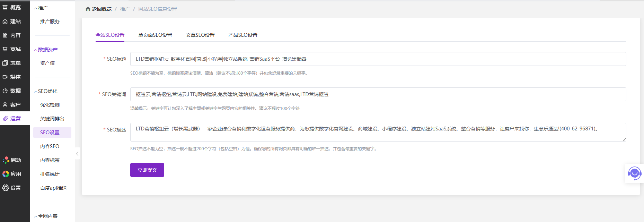Open 关键词排名 menu item

click(x=52, y=119)
